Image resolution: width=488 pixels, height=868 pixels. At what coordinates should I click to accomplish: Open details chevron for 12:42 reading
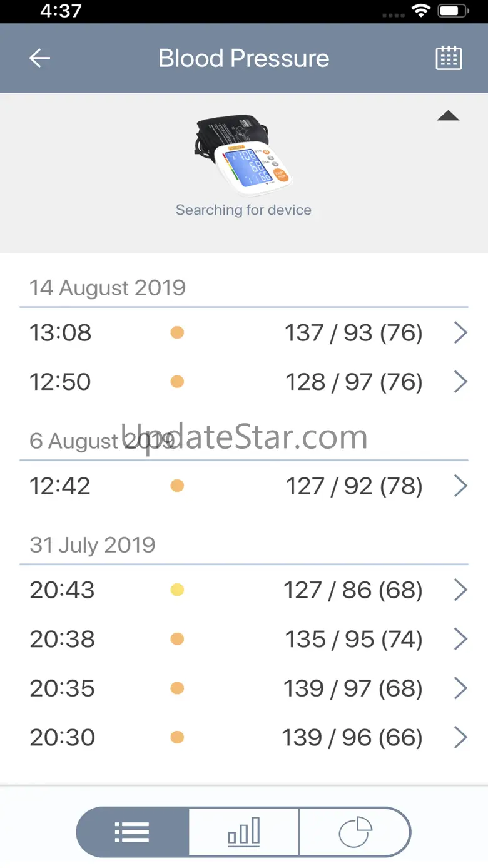460,486
